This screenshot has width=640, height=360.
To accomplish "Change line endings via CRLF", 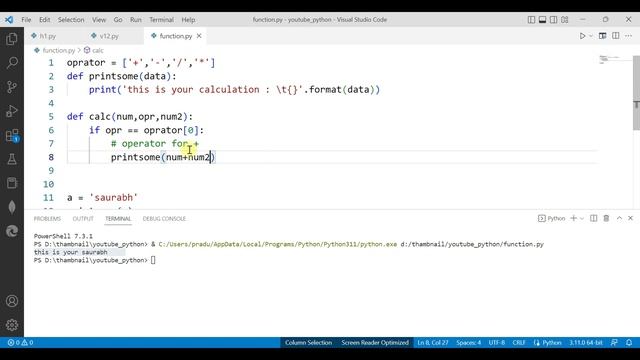I will coord(519,342).
